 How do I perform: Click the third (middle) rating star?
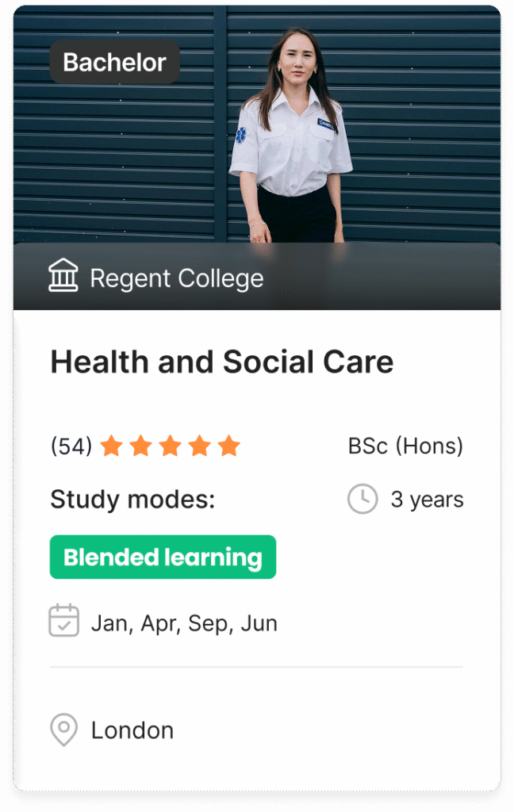(x=170, y=446)
